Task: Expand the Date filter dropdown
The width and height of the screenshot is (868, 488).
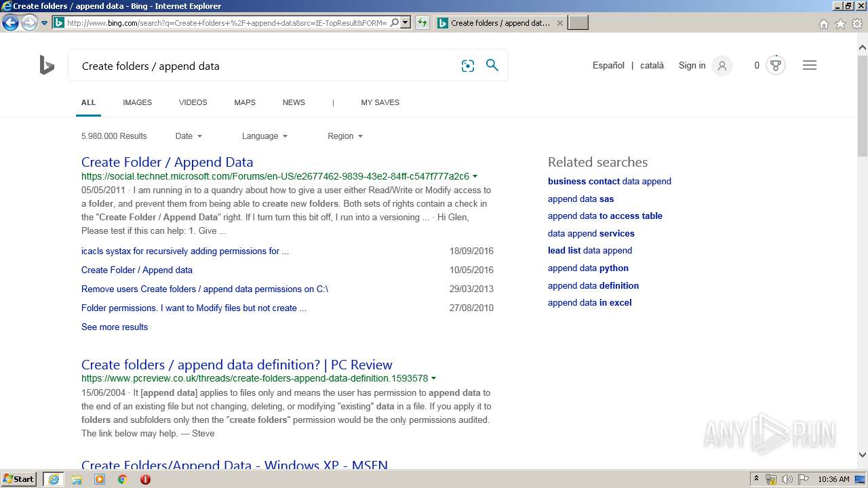Action: pos(189,136)
